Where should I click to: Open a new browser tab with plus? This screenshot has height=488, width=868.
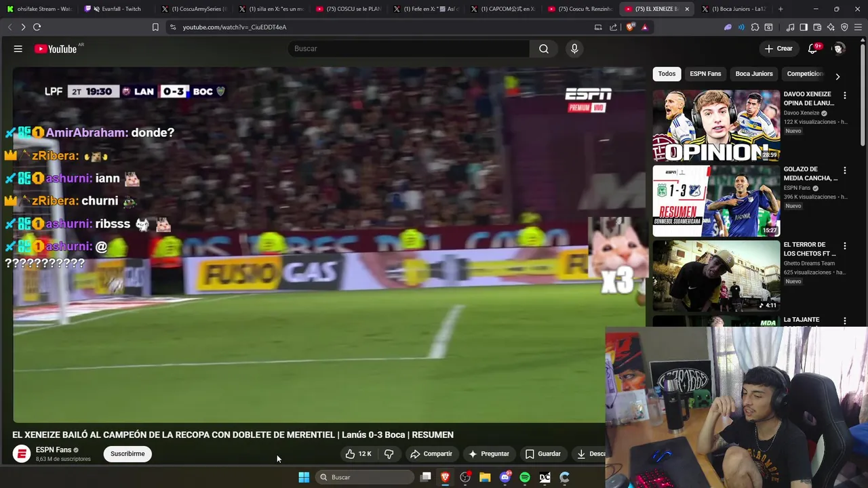click(781, 9)
